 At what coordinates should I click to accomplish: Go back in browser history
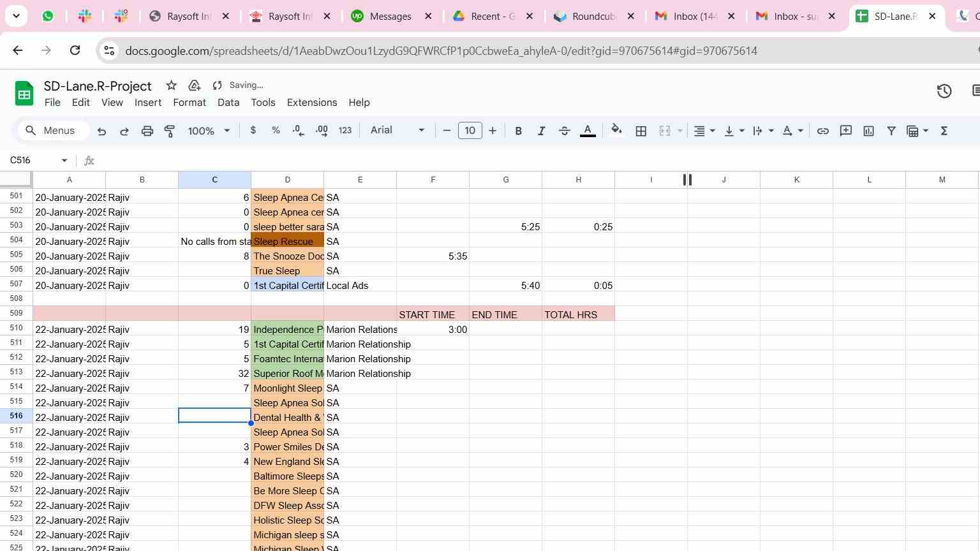(x=17, y=50)
